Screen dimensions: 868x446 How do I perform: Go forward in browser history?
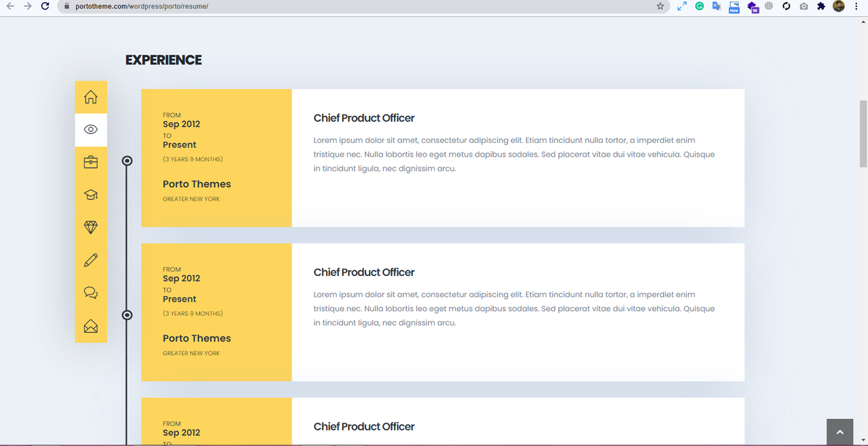(27, 6)
